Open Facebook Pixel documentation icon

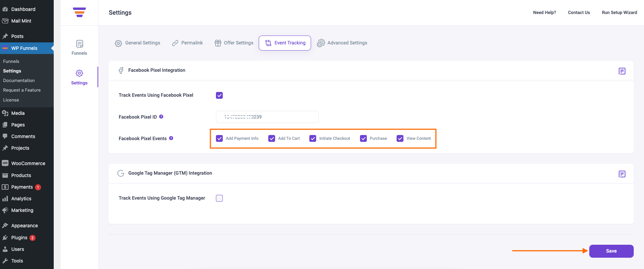(x=622, y=71)
